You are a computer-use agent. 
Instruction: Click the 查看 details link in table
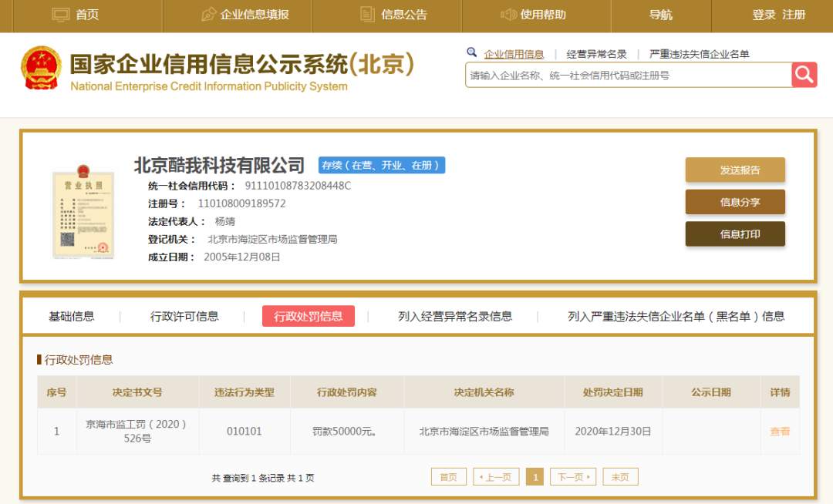[x=779, y=432]
